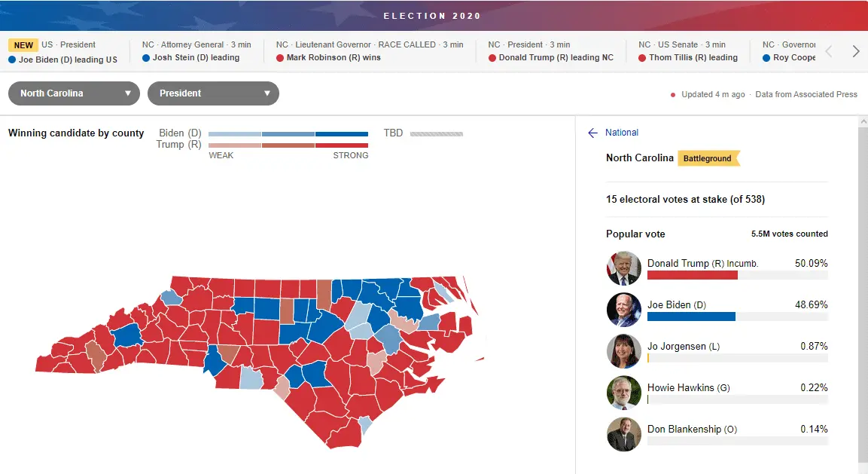Image resolution: width=868 pixels, height=474 pixels.
Task: Click the previous arrow in the race ticker
Action: [829, 51]
